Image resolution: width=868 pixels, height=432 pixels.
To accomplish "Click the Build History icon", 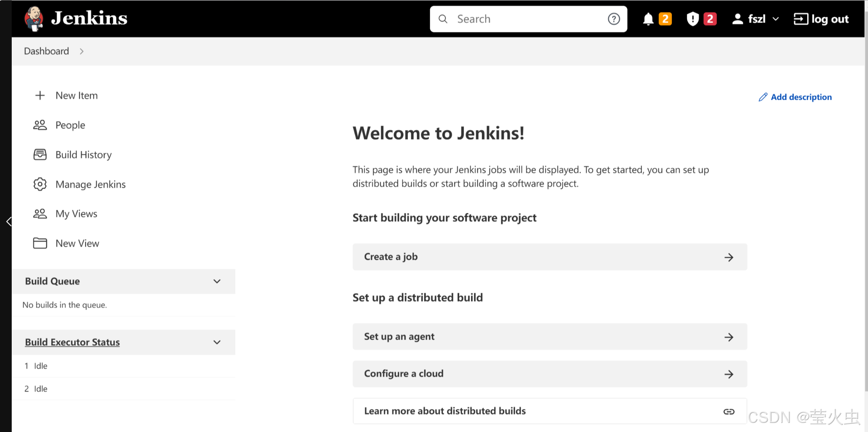I will point(40,154).
